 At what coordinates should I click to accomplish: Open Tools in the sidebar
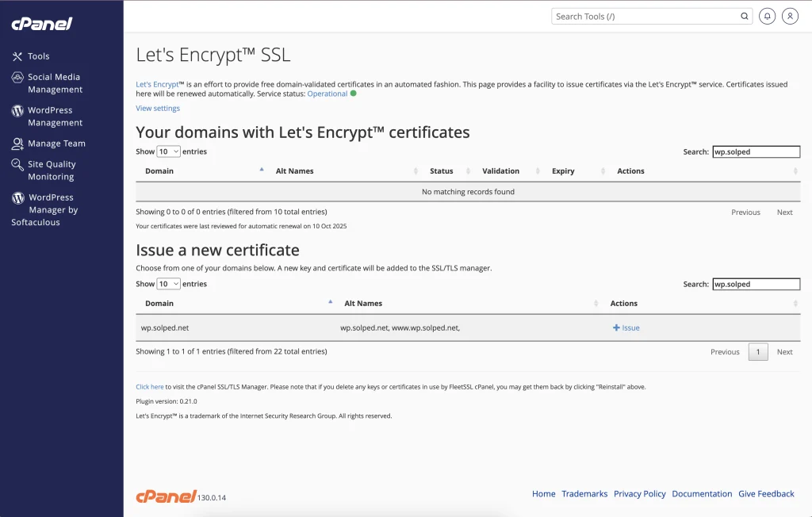tap(39, 56)
